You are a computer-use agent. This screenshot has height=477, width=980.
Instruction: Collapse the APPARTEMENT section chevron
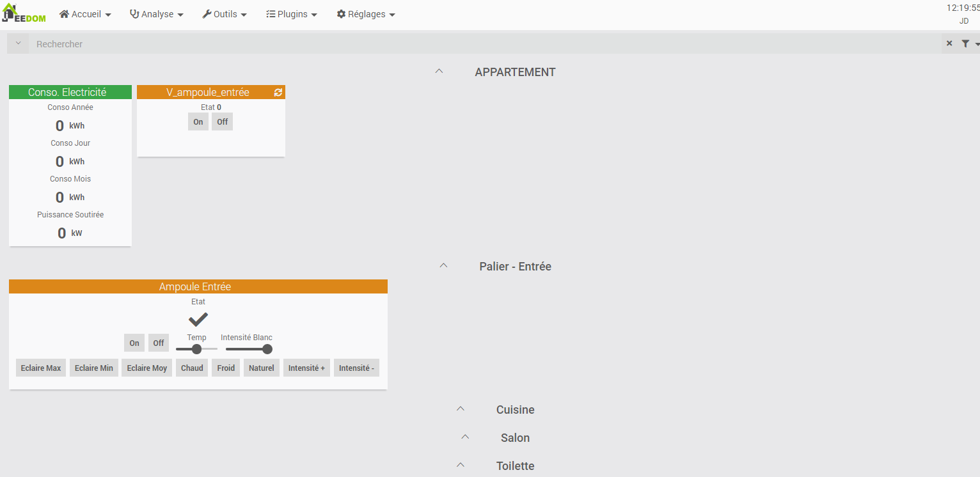[439, 72]
